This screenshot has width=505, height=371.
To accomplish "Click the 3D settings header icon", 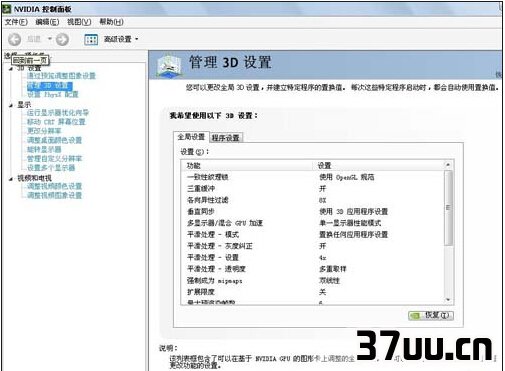I will pyautogui.click(x=170, y=65).
